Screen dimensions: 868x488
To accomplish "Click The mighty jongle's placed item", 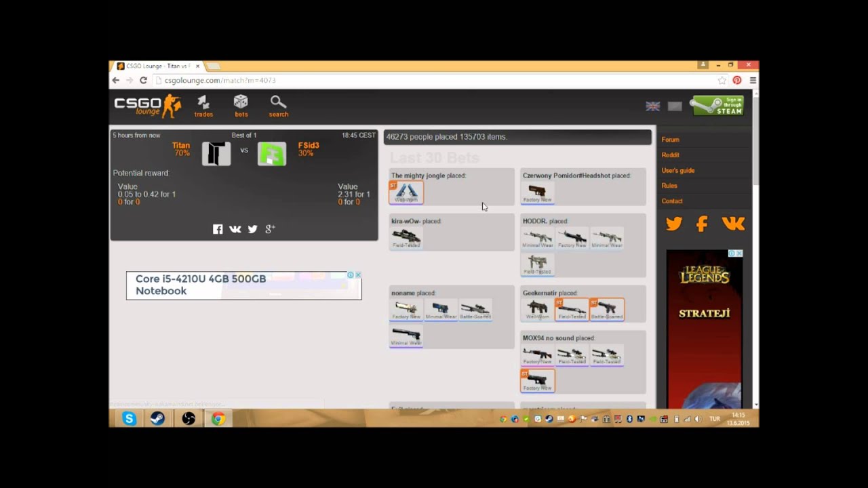I will (406, 192).
